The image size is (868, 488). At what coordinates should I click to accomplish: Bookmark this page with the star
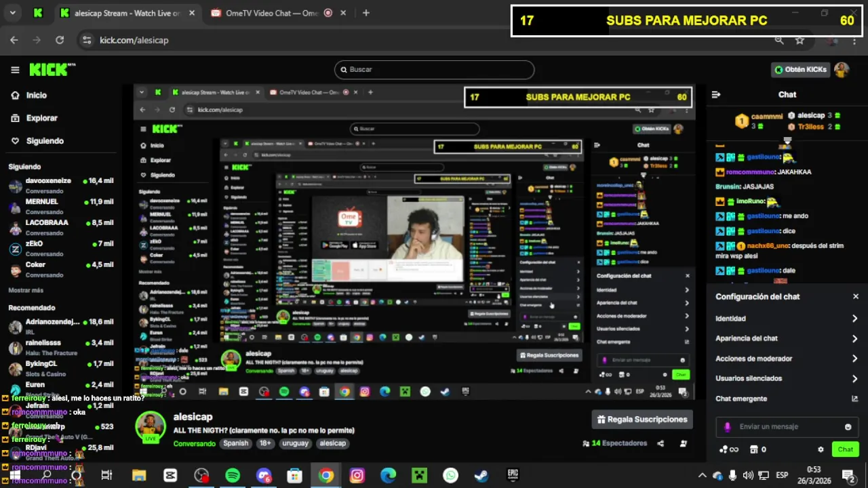click(800, 40)
